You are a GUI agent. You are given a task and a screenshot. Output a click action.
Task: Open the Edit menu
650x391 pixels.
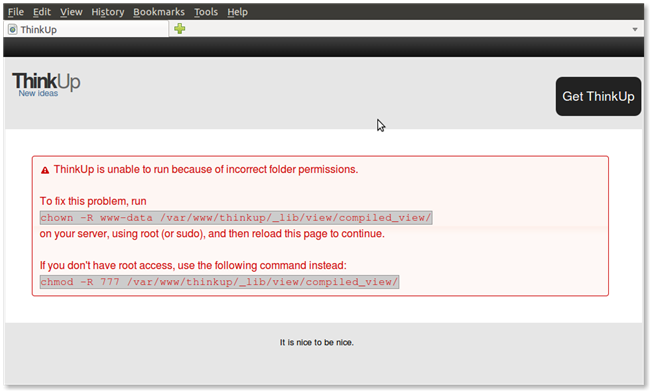coord(42,12)
